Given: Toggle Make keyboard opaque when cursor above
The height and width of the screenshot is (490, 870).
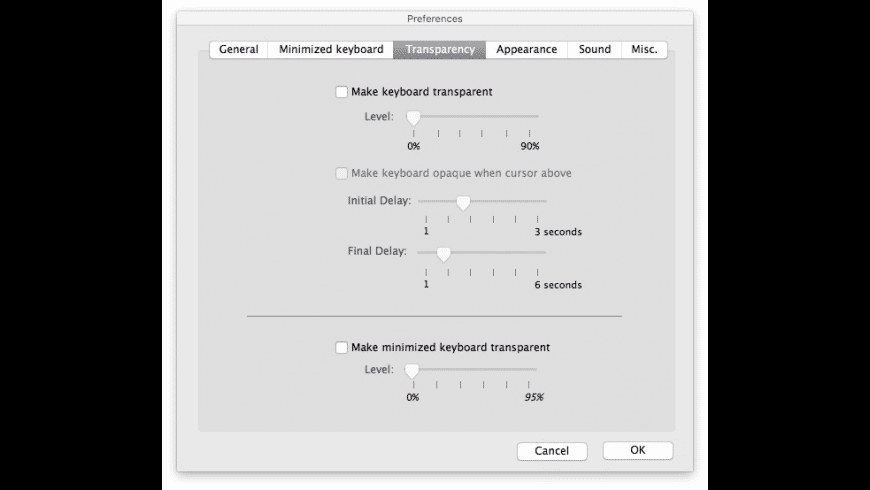Looking at the screenshot, I should tap(342, 173).
